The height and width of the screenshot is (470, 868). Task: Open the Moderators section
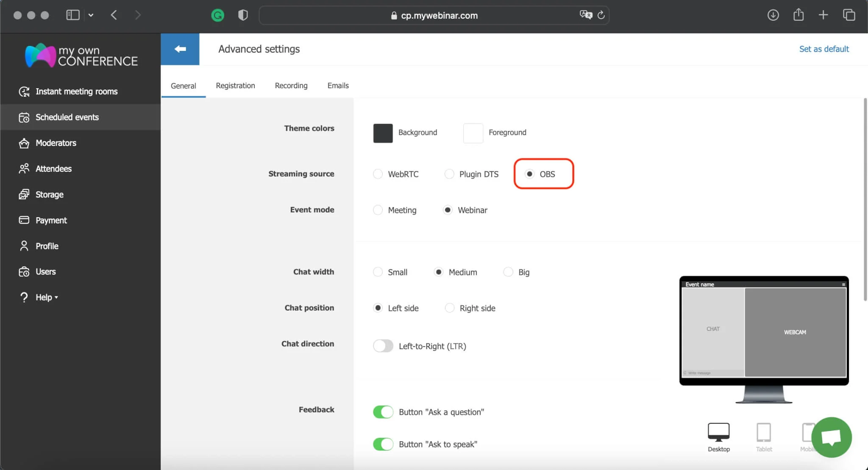click(56, 143)
